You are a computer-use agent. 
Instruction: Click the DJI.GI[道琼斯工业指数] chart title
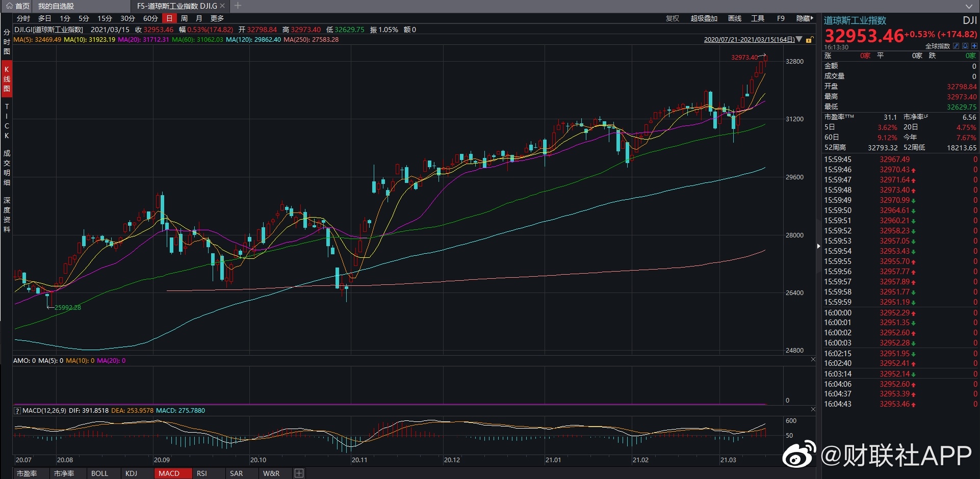[x=48, y=30]
